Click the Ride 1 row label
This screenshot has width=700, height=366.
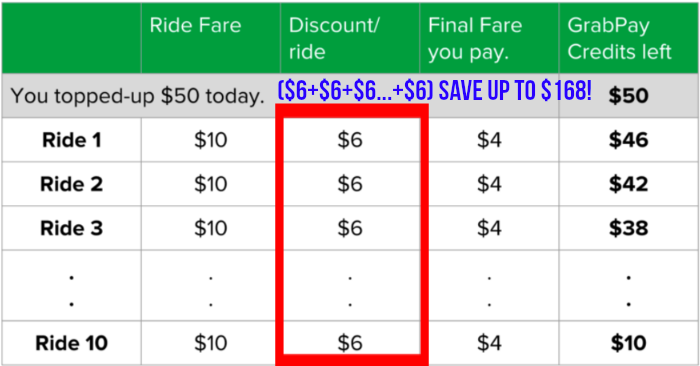[72, 140]
